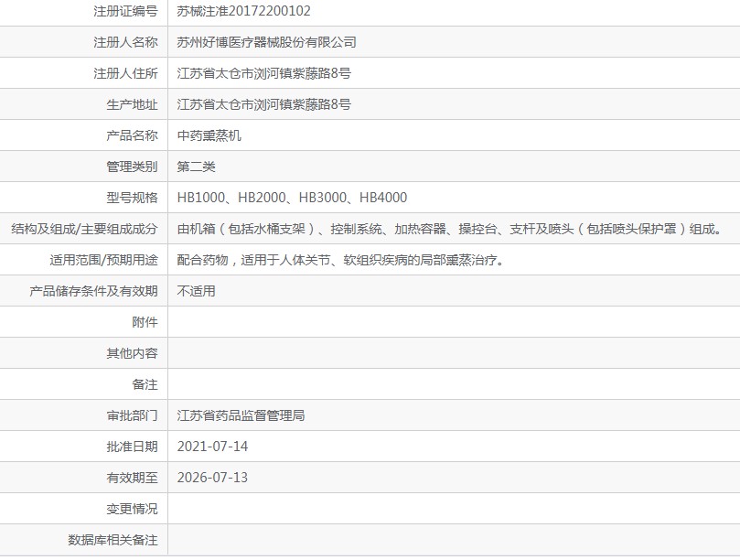Viewport: 740px width, 560px height.
Task: Click the label 批准日期
Action: (132, 447)
